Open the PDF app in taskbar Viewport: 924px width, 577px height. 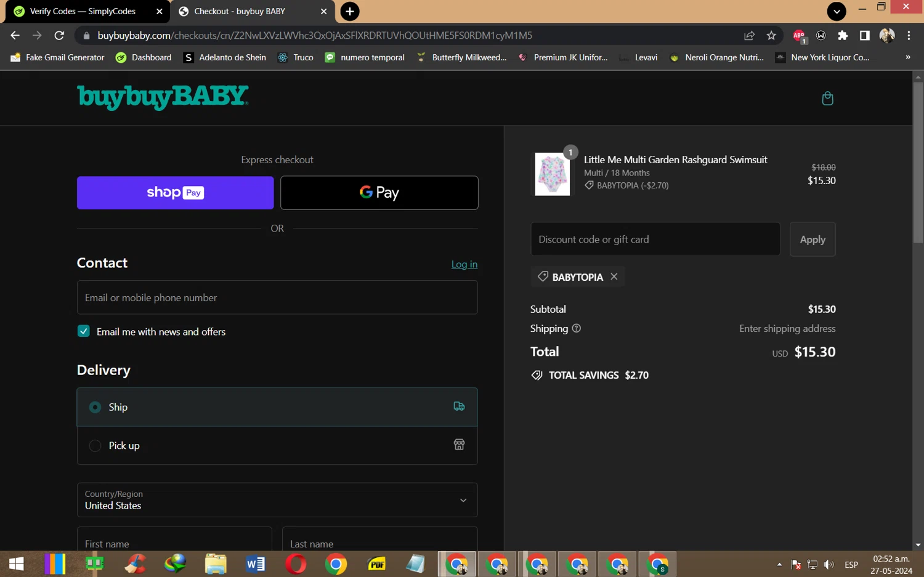(376, 563)
